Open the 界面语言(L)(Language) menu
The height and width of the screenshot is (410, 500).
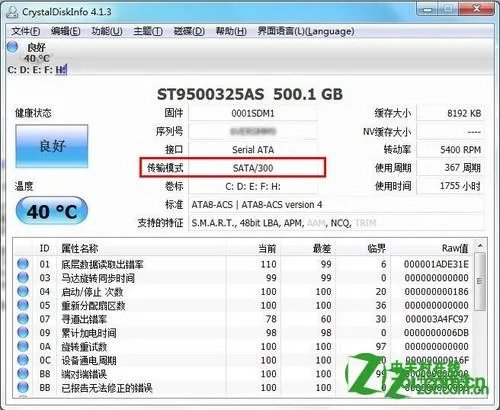click(306, 31)
